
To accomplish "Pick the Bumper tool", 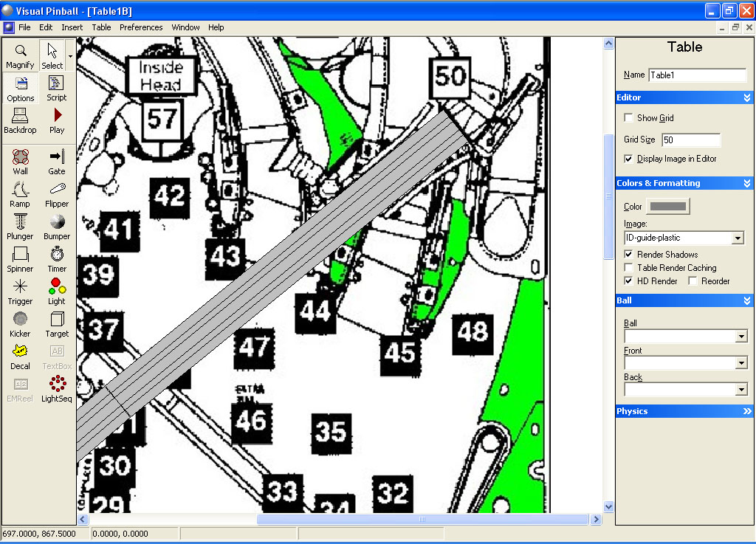I will (57, 227).
